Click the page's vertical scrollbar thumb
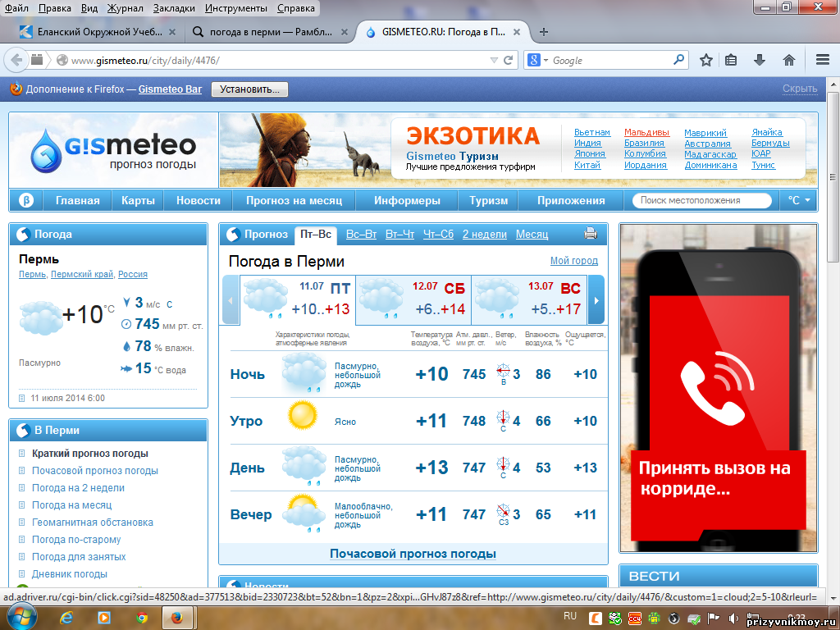The image size is (840, 630). [833, 177]
